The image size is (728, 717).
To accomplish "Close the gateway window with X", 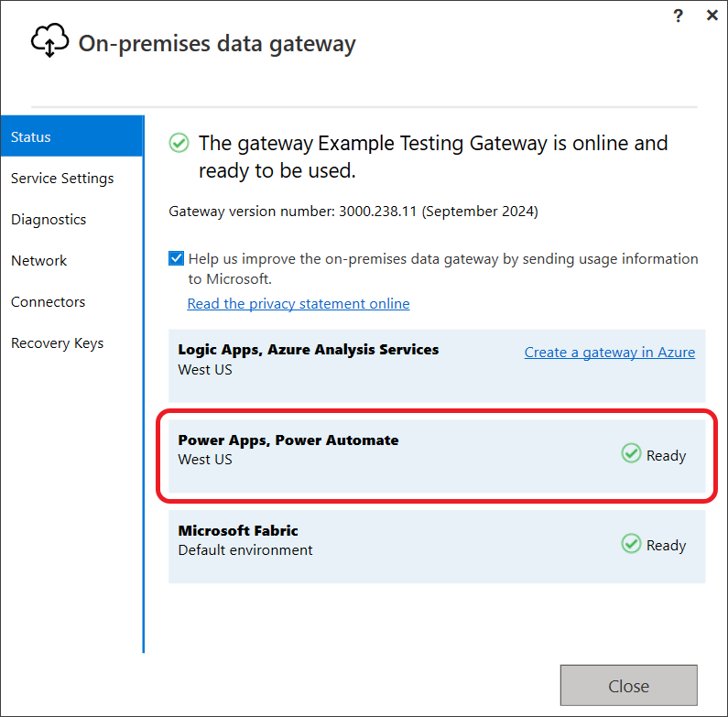I will (x=712, y=16).
